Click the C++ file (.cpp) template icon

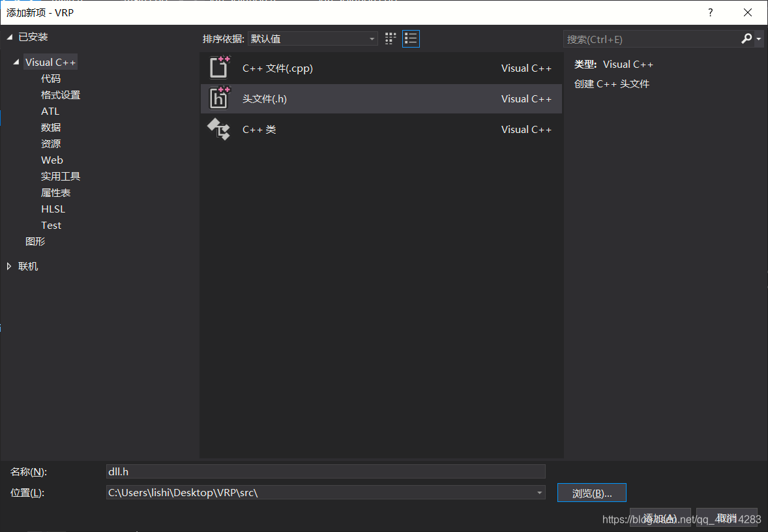[219, 68]
